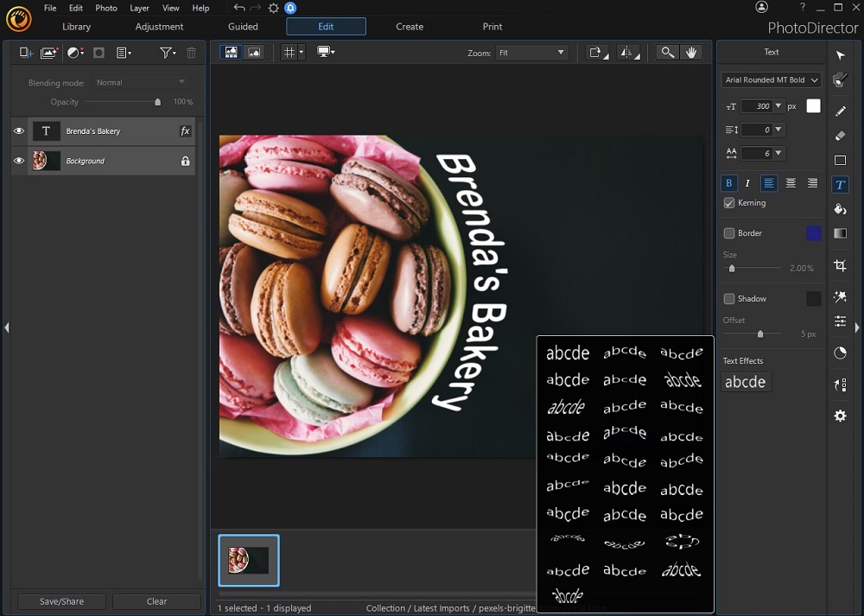
Task: Open the settings gear at bottom right toolbar
Action: [x=840, y=416]
